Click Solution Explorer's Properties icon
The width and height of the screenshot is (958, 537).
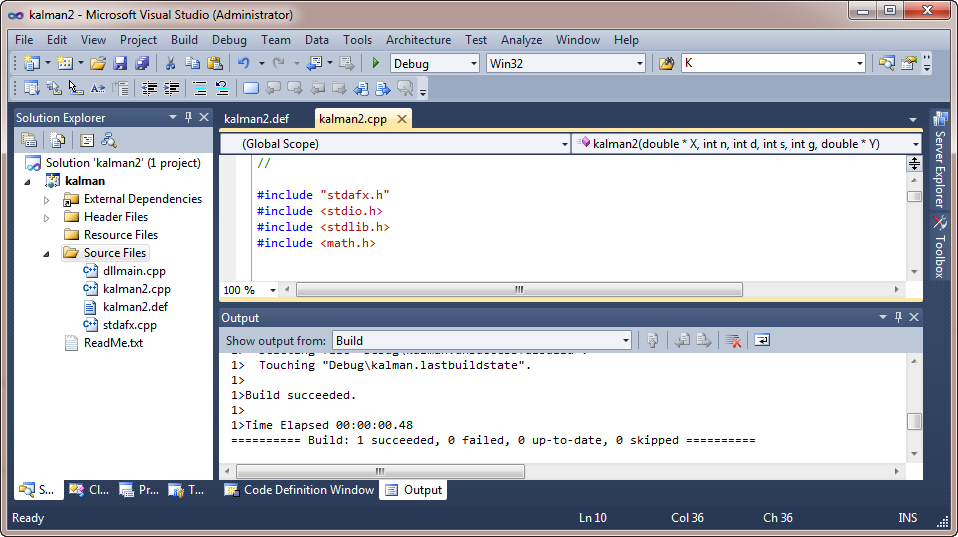29,141
